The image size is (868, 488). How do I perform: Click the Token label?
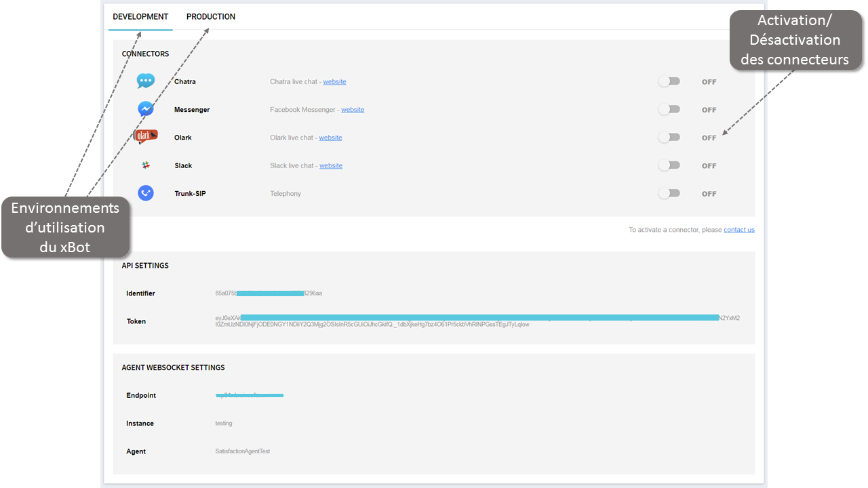click(x=136, y=321)
